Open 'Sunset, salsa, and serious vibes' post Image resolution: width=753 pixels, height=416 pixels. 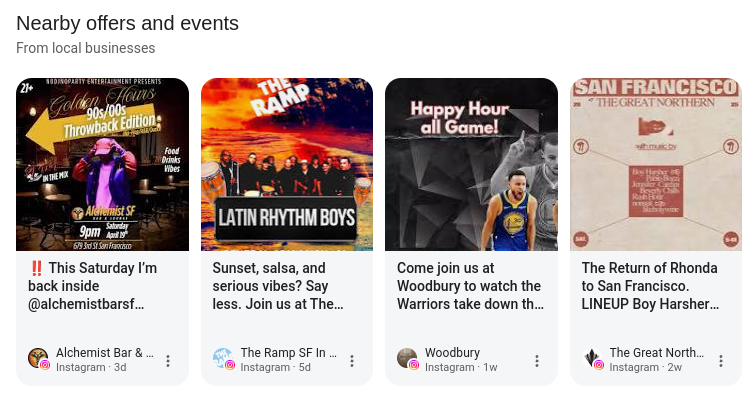click(x=277, y=286)
